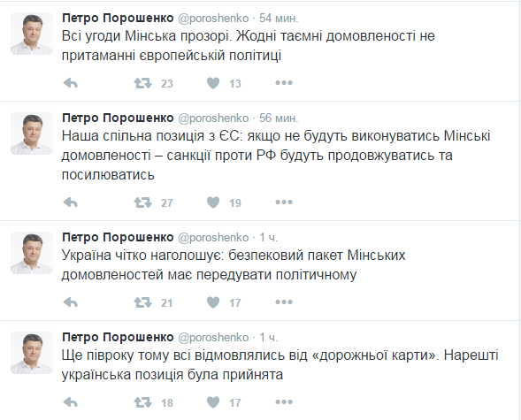Screen dimensions: 521x420
Task: Retweet the tweet with 18 retweets
Action: pyautogui.click(x=143, y=402)
